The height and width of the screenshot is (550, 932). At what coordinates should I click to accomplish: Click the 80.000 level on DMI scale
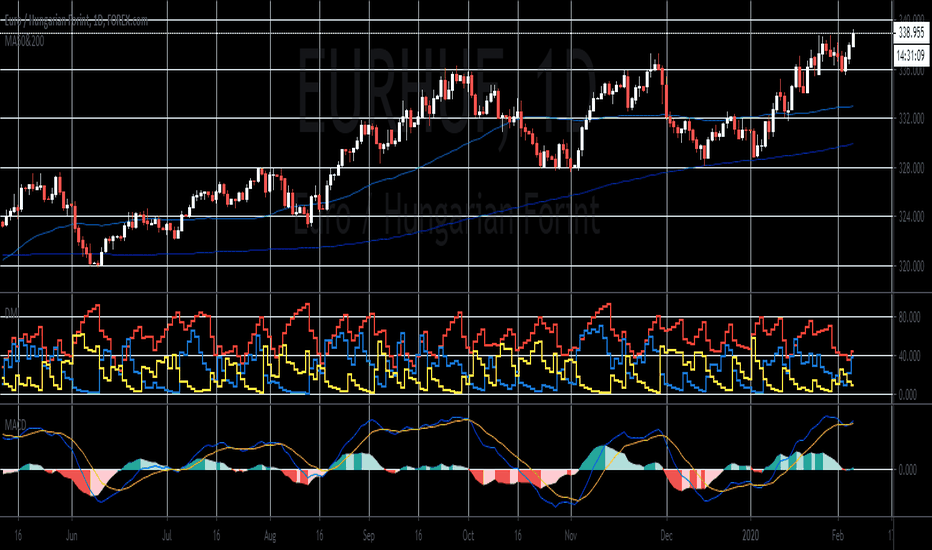(909, 317)
